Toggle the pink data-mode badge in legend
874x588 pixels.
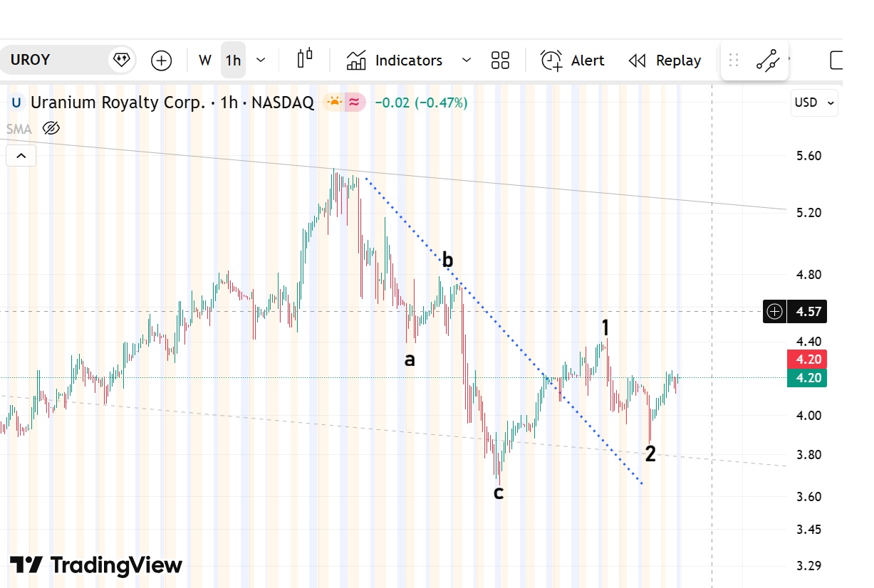click(x=355, y=103)
